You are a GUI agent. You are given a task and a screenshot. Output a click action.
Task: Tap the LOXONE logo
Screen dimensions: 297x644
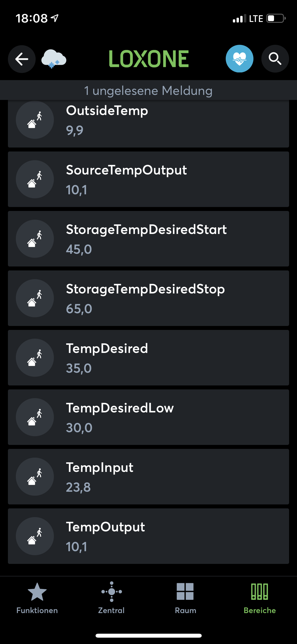(149, 59)
